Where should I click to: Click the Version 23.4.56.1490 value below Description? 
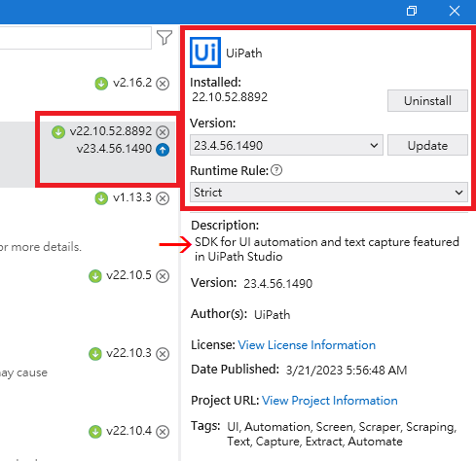coord(278,284)
